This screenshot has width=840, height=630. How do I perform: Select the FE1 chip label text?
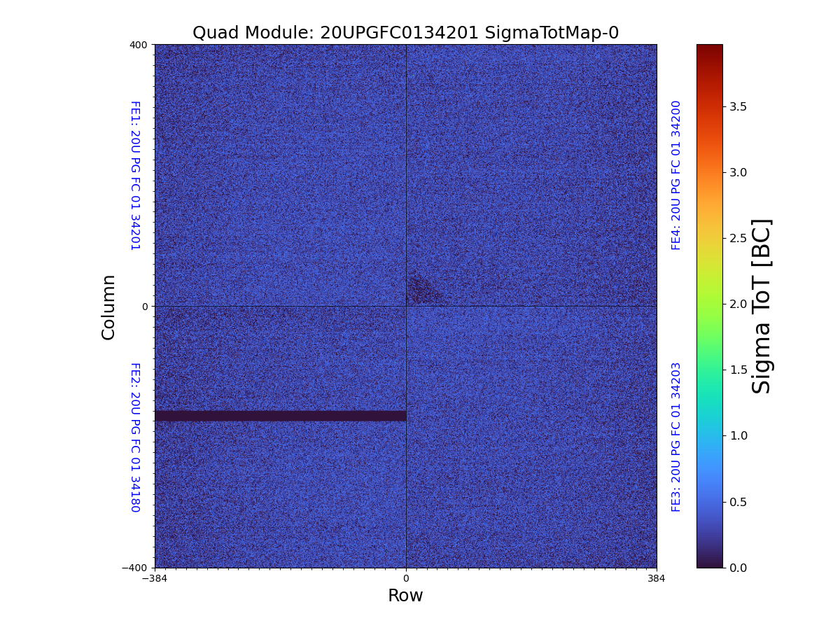(135, 176)
